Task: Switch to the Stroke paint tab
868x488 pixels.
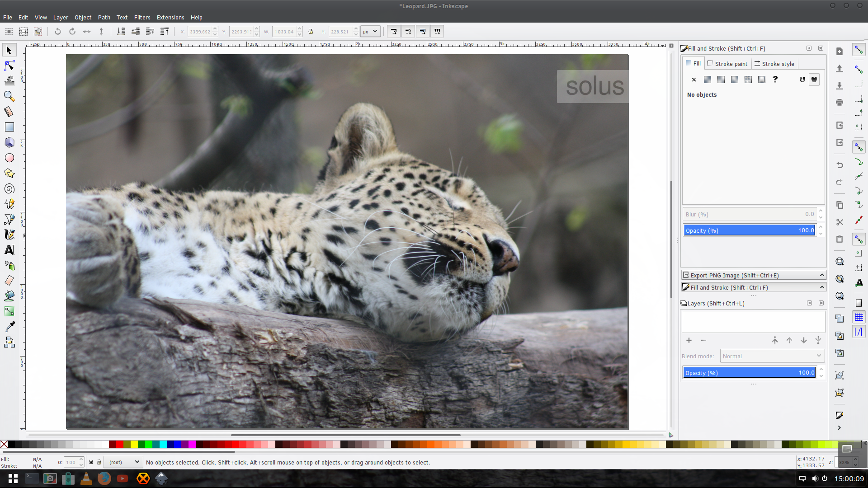Action: pos(727,64)
